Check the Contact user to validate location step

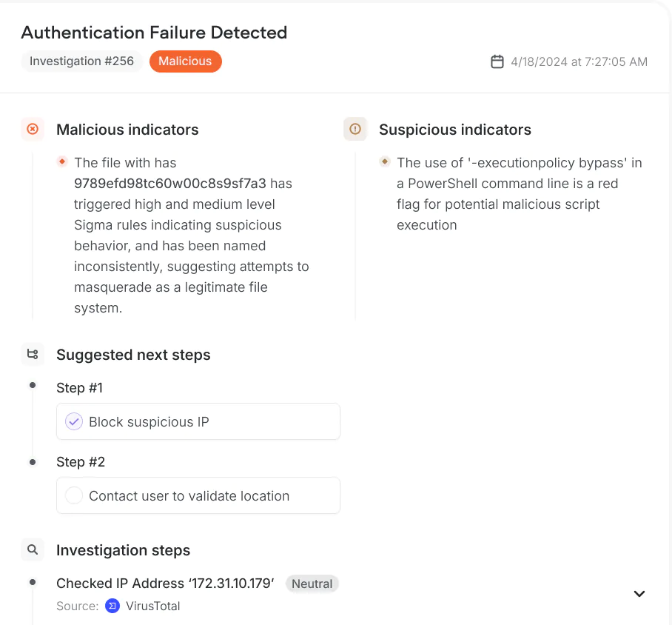point(74,495)
